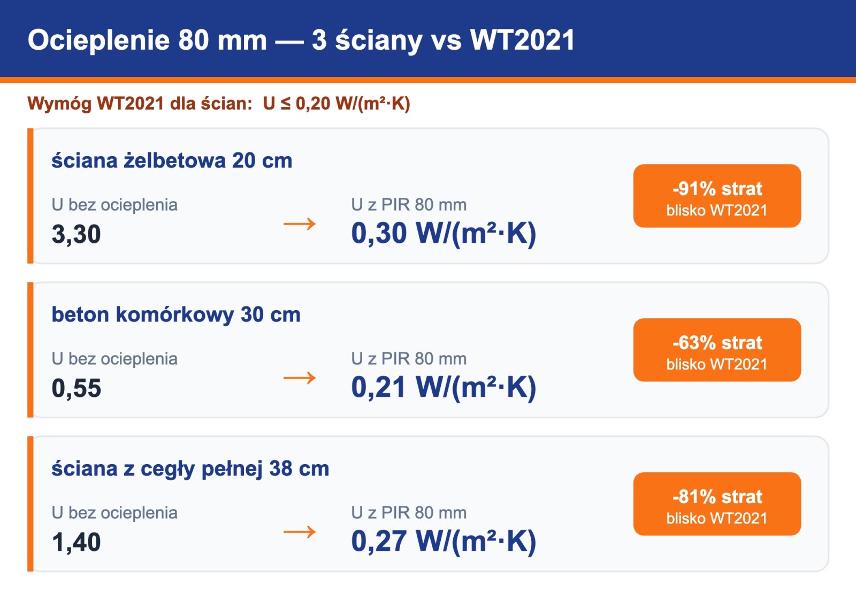856x616 pixels.
Task: Click the title Ocieplenie 80 mm heading
Action: pyautogui.click(x=301, y=40)
